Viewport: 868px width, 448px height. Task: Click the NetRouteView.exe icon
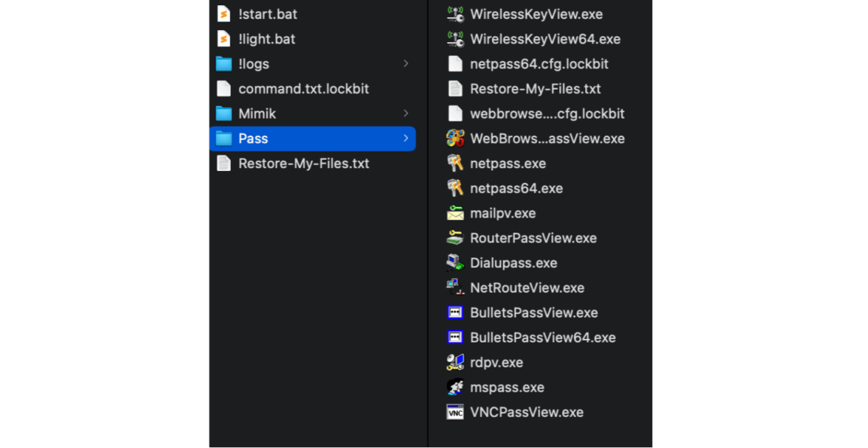pos(455,288)
